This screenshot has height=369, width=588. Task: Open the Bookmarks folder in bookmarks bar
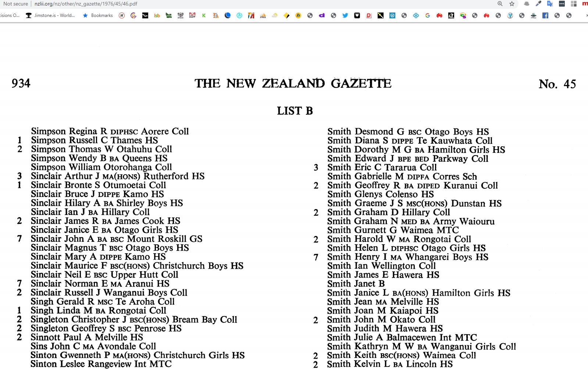pos(98,15)
